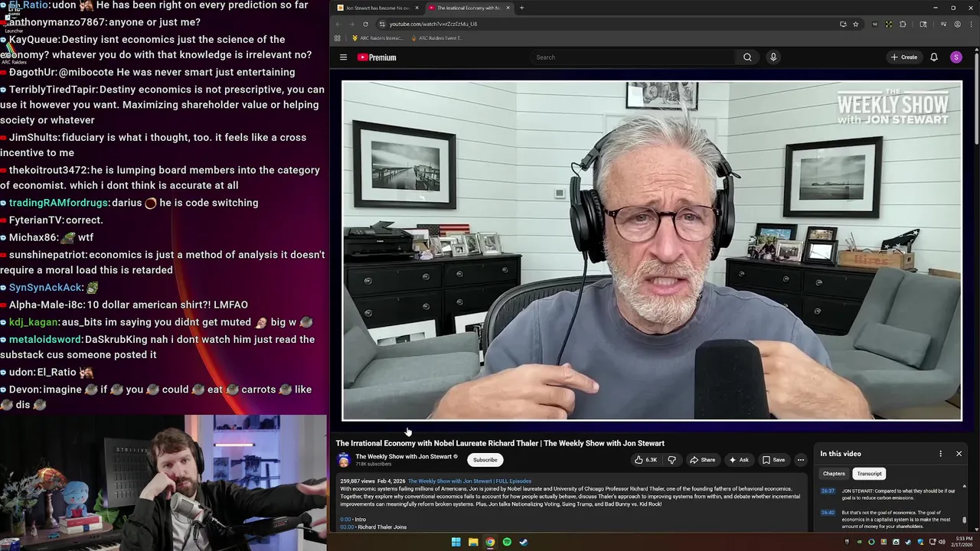Screen dimensions: 980x551
Task: Open the ARC Raiders Interac... bookmark
Action: [x=377, y=38]
